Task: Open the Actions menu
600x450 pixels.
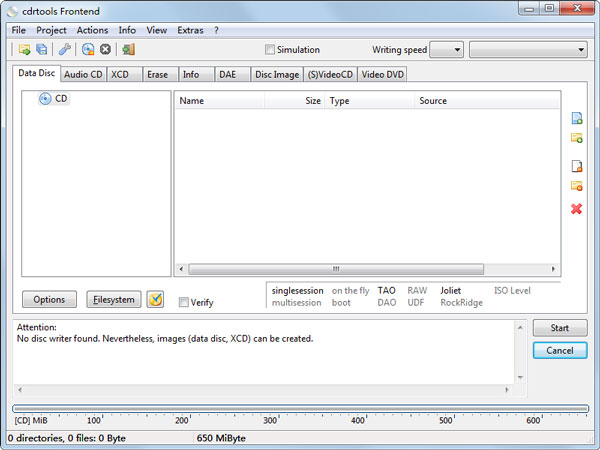Action: coord(92,30)
